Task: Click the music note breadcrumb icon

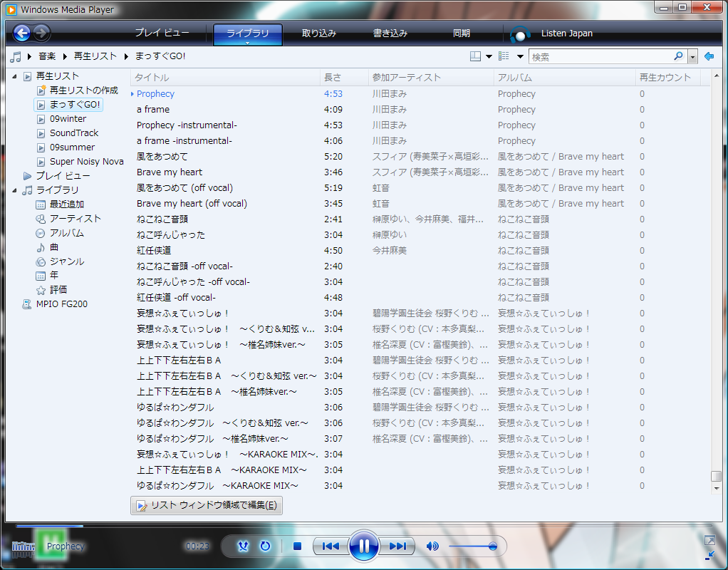Action: tap(16, 57)
